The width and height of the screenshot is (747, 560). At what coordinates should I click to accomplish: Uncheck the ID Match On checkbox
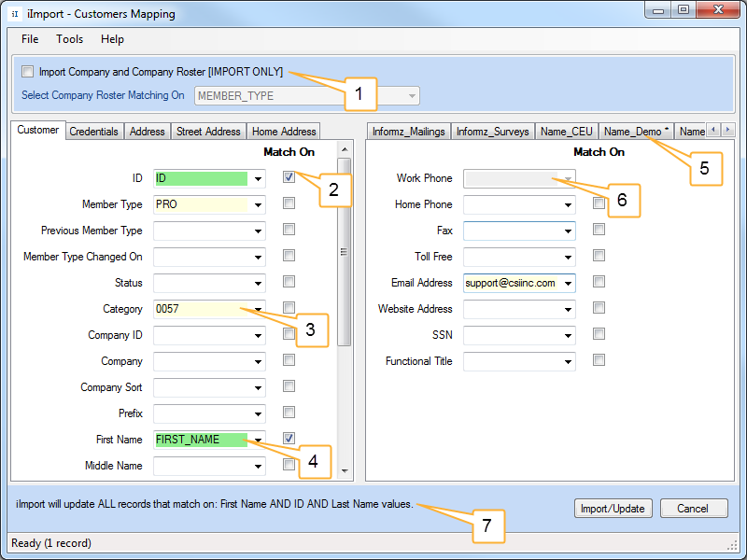pos(289,177)
